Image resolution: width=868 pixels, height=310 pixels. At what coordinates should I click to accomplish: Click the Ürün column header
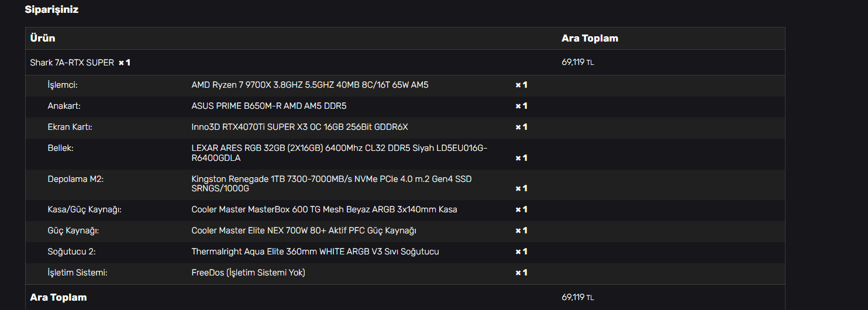tap(43, 38)
